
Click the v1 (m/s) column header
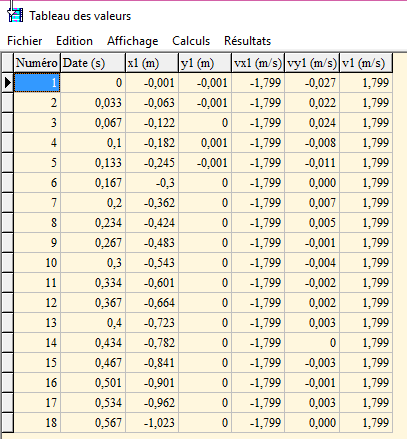366,63
